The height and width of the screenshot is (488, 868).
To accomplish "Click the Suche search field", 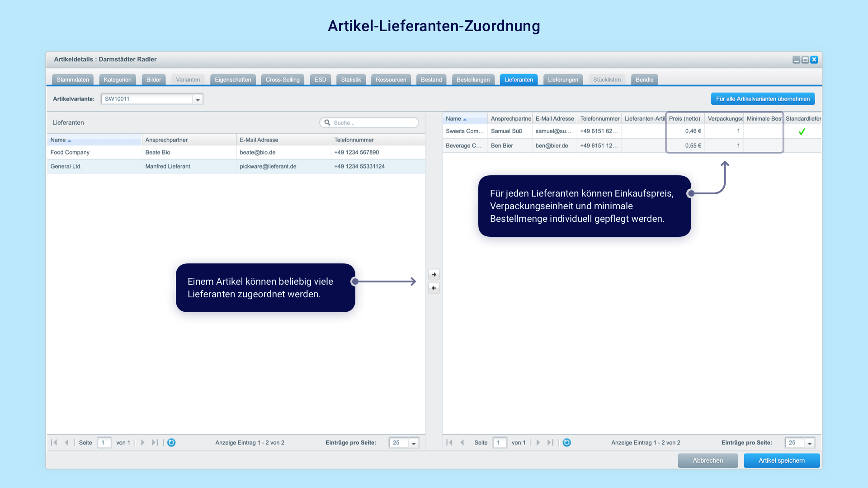I will [x=369, y=122].
